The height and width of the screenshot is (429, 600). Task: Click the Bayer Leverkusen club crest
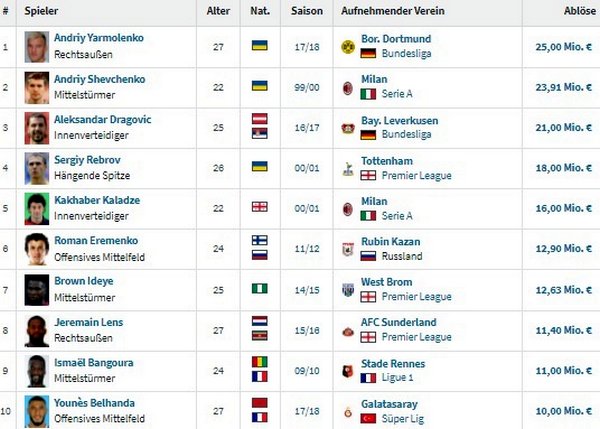tap(347, 128)
